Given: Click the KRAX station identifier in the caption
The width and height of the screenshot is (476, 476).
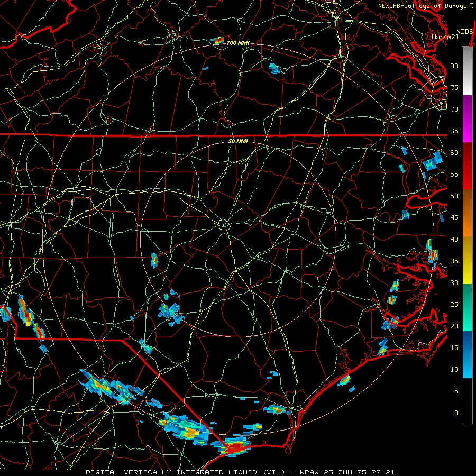Looking at the screenshot, I should 310,472.
